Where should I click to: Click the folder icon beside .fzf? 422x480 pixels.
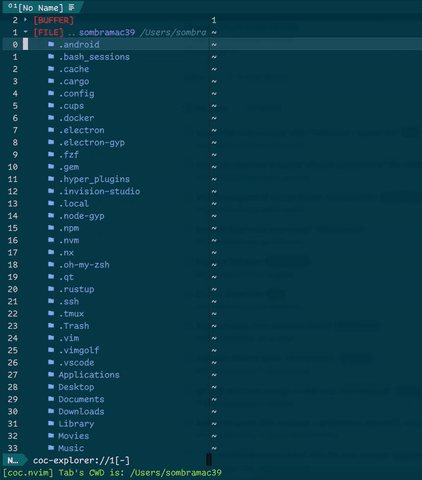click(51, 154)
